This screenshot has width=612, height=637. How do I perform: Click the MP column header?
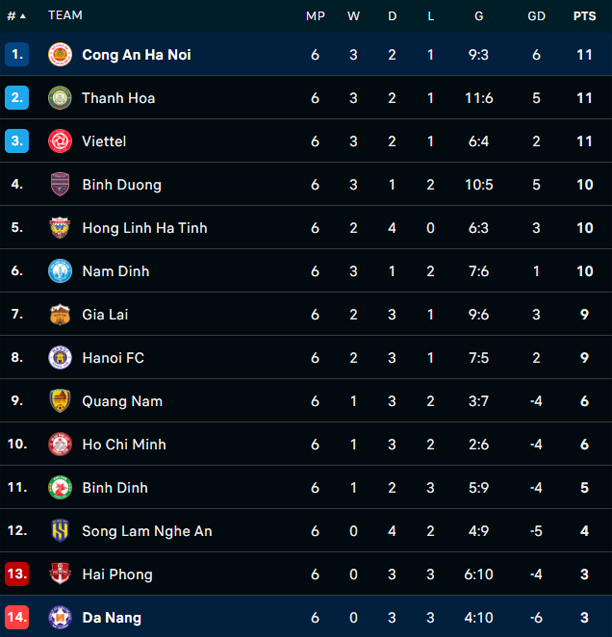tap(315, 16)
